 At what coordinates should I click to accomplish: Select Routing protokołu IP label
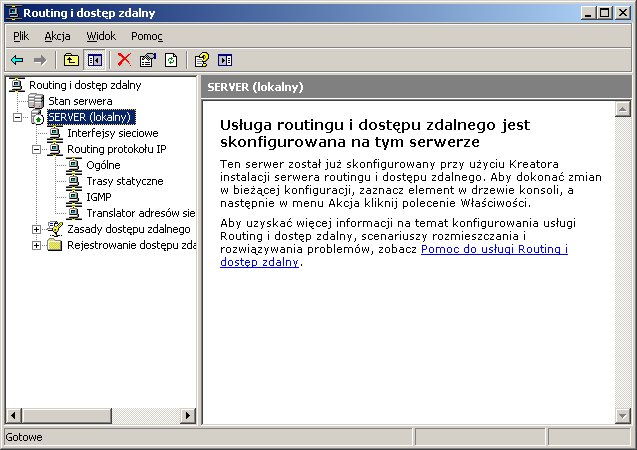point(117,149)
